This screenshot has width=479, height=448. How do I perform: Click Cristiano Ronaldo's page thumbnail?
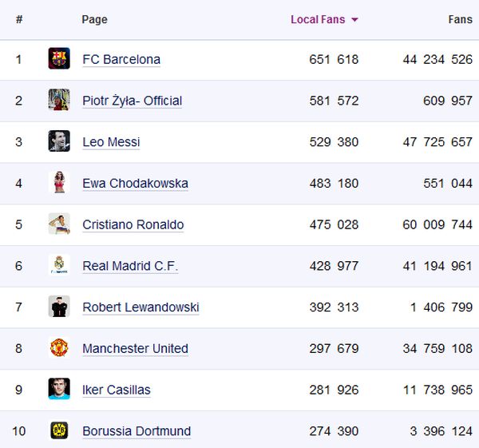pyautogui.click(x=59, y=224)
